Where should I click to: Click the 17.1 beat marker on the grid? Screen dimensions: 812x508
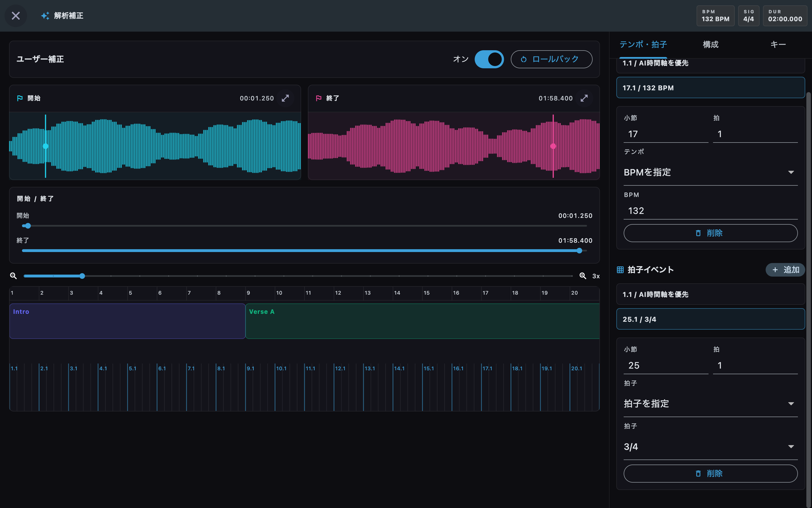487,368
